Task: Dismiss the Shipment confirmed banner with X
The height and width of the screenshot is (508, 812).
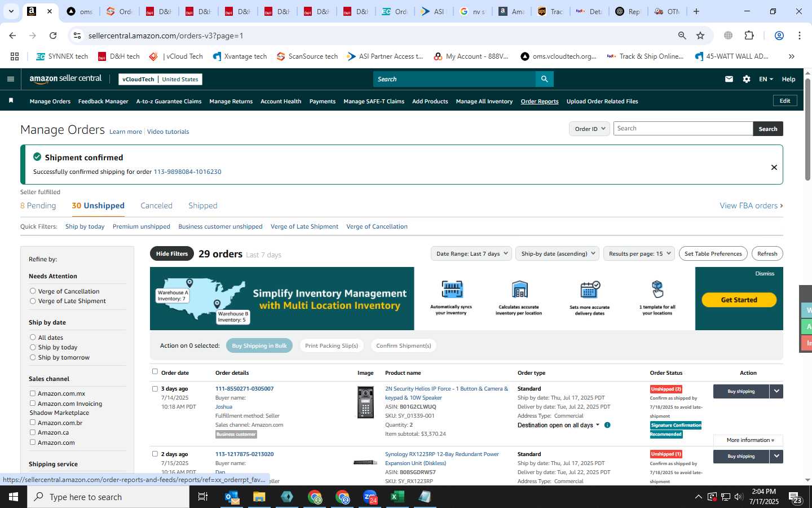Action: pos(774,167)
